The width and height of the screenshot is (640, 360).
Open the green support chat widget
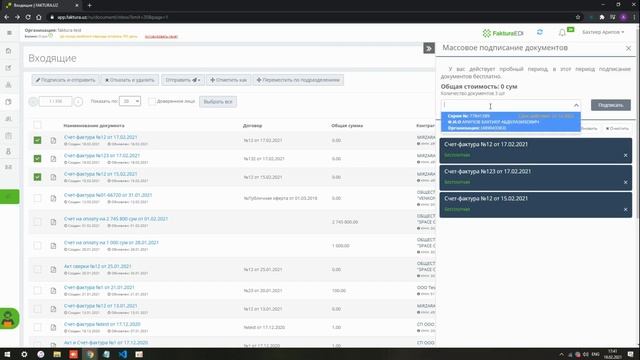tap(9, 318)
